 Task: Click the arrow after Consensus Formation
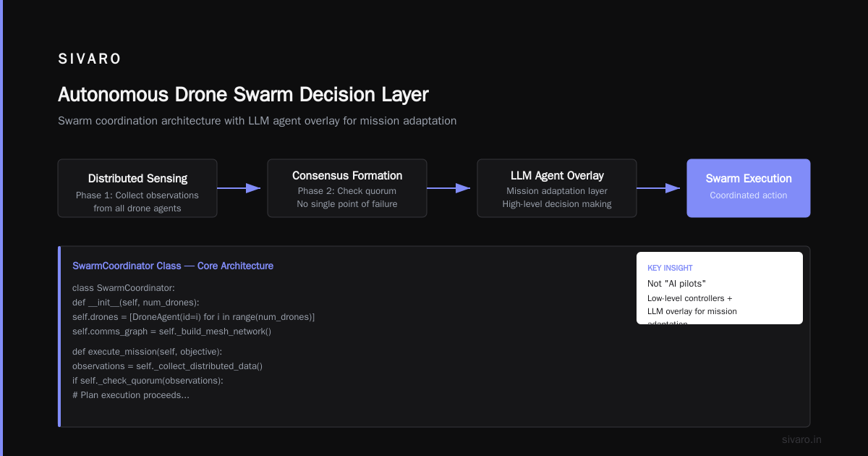coord(448,188)
